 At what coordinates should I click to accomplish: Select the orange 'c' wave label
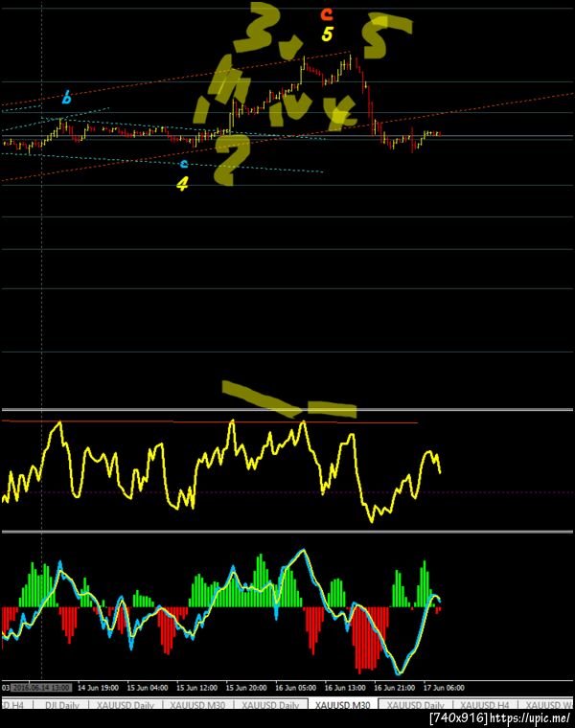pyautogui.click(x=327, y=14)
